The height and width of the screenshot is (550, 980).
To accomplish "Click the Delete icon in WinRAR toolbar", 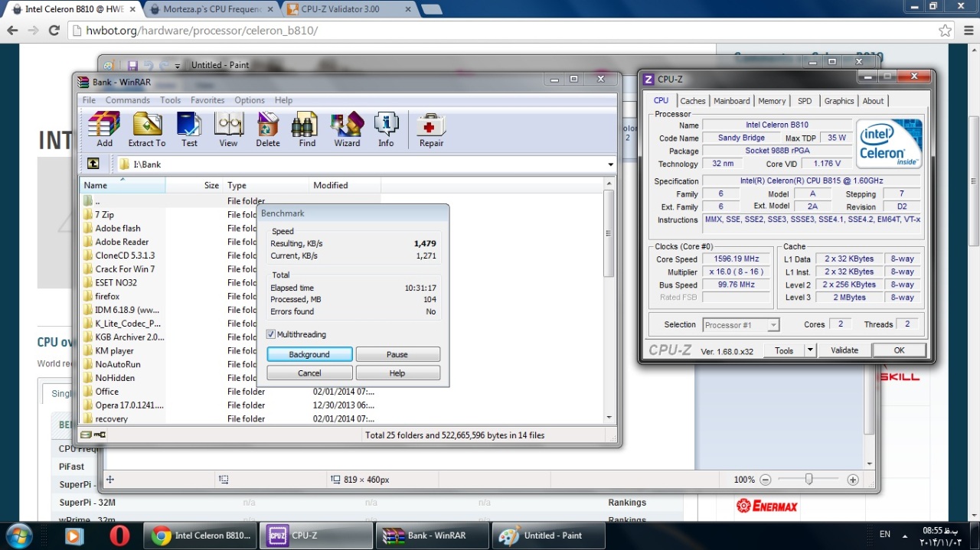I will pyautogui.click(x=268, y=129).
